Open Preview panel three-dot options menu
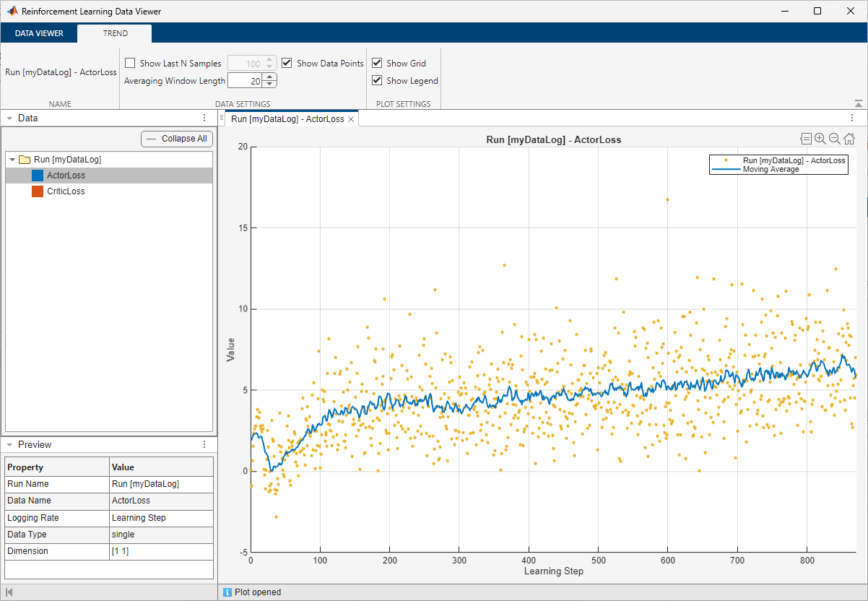The height and width of the screenshot is (601, 868). coord(204,444)
